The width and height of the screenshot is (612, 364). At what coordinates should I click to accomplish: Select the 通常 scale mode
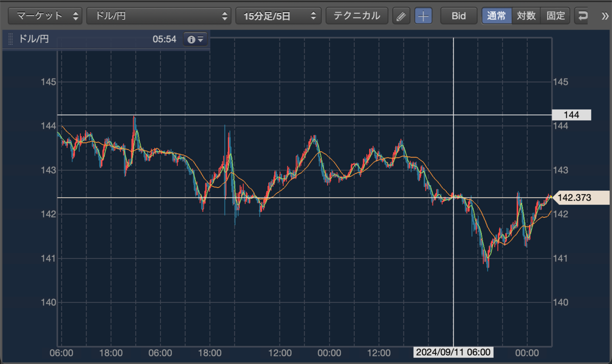point(497,16)
